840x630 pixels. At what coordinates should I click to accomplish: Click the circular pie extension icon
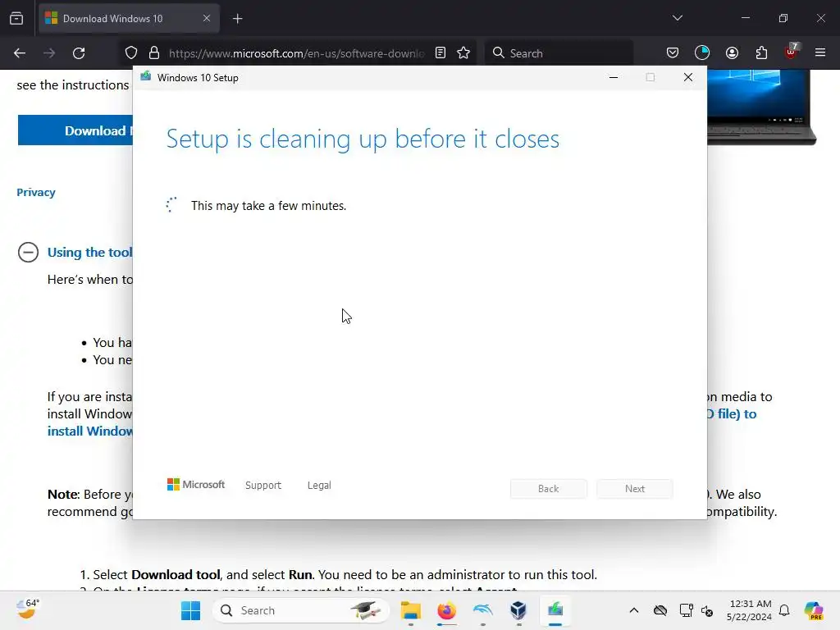click(702, 52)
